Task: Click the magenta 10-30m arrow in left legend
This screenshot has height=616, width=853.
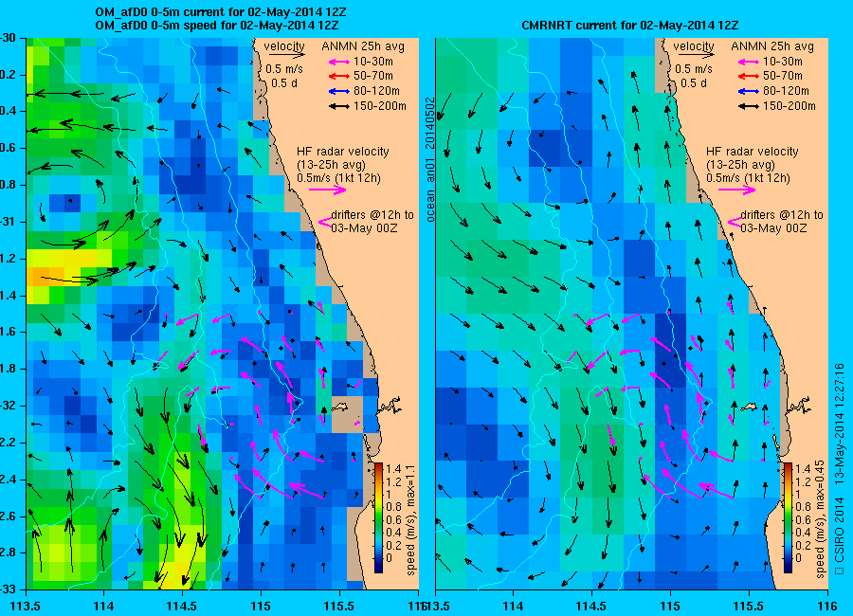Action: point(339,62)
